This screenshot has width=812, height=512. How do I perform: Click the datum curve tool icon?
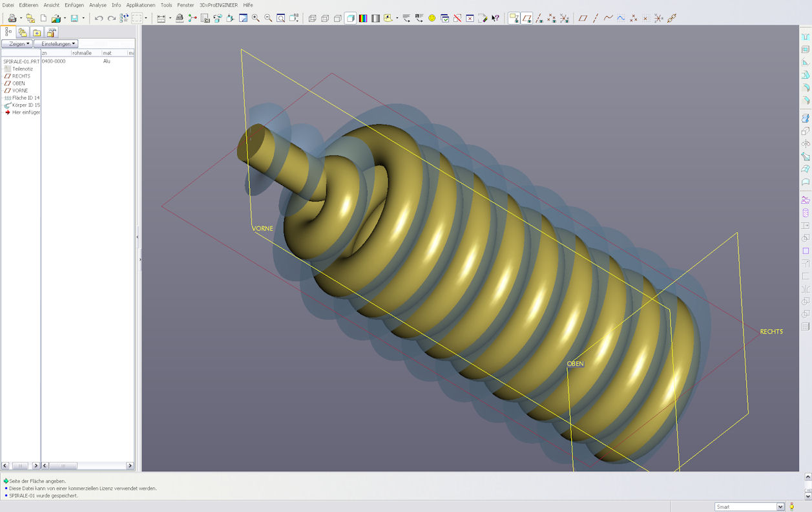609,18
